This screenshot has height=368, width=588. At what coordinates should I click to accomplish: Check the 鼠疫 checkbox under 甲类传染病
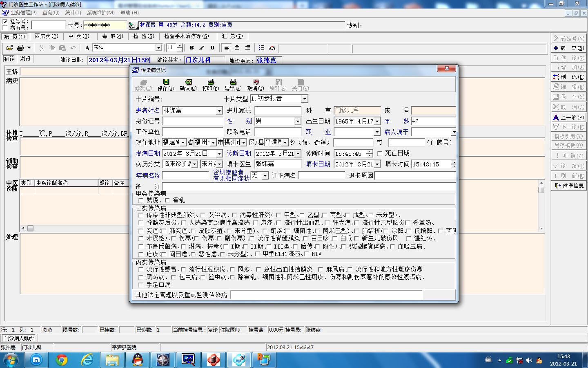pos(141,200)
